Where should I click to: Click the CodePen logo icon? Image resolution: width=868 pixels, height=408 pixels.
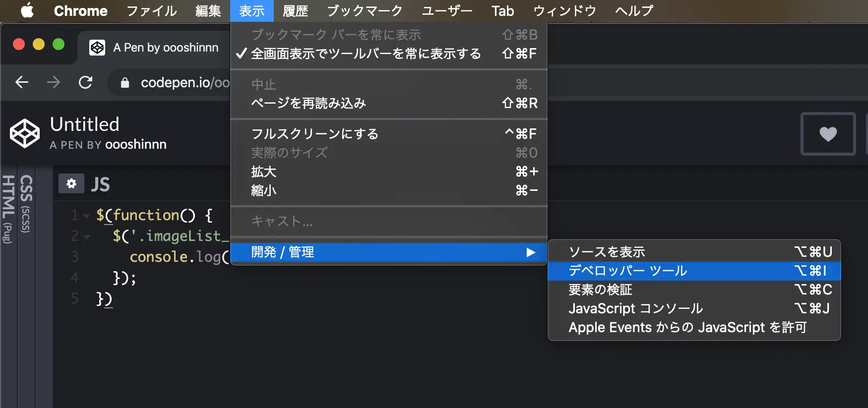[25, 134]
